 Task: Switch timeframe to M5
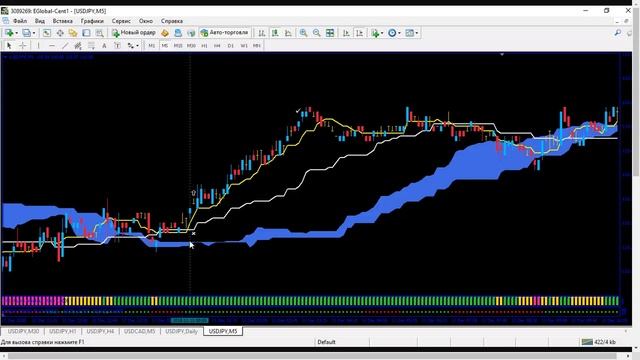(164, 46)
